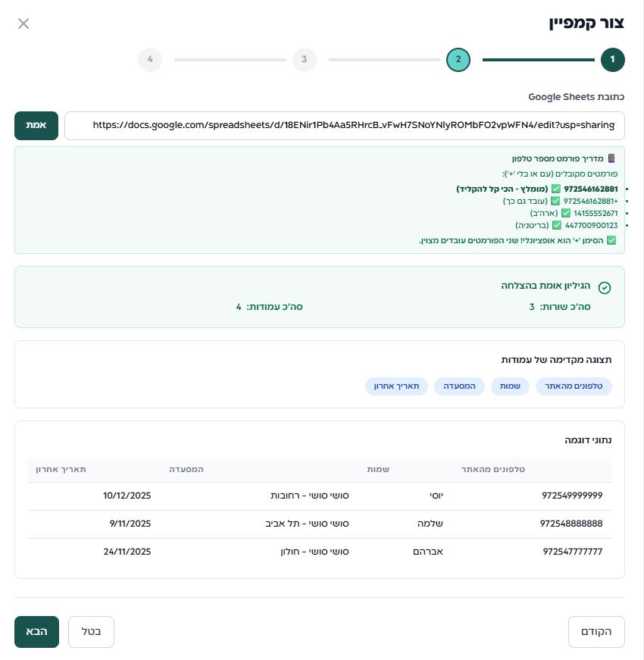Go to step 1 in the stepper

point(612,60)
